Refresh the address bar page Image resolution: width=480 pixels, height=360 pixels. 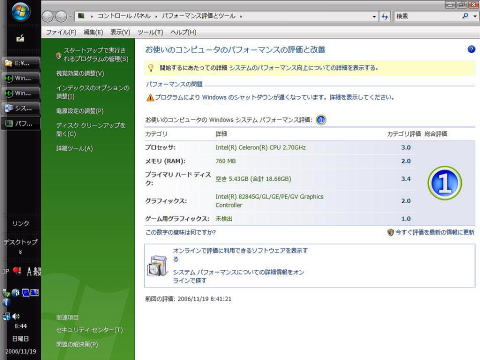point(385,16)
